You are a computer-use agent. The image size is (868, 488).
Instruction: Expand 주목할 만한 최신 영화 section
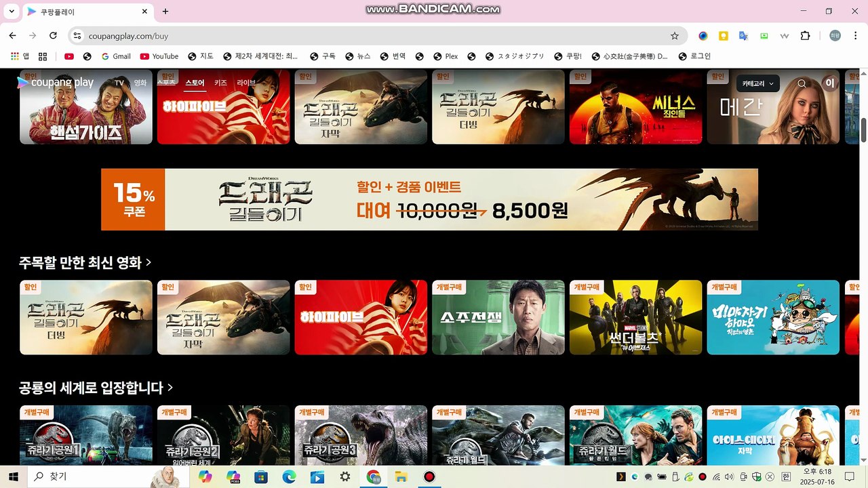click(85, 262)
